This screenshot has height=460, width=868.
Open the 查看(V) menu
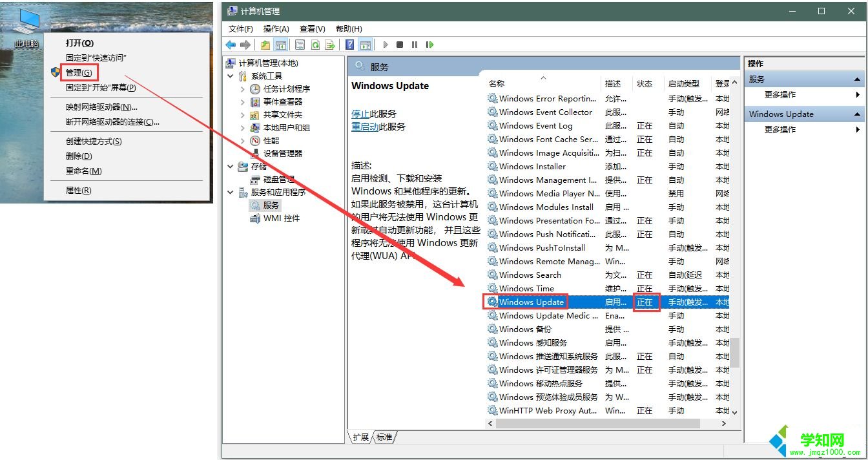312,28
